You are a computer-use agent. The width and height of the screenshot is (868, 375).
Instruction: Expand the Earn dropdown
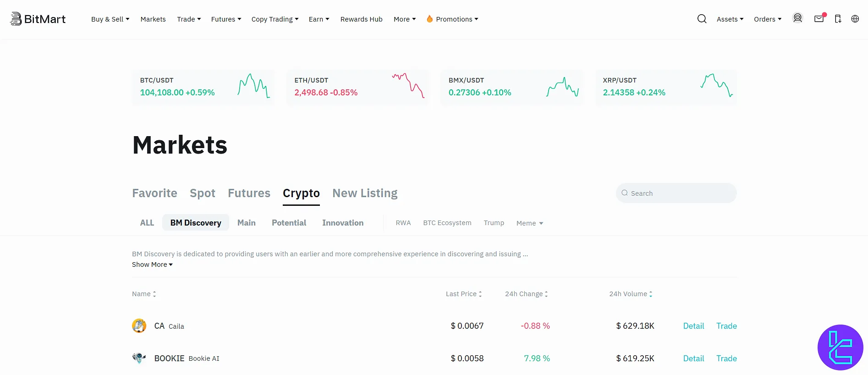[319, 19]
